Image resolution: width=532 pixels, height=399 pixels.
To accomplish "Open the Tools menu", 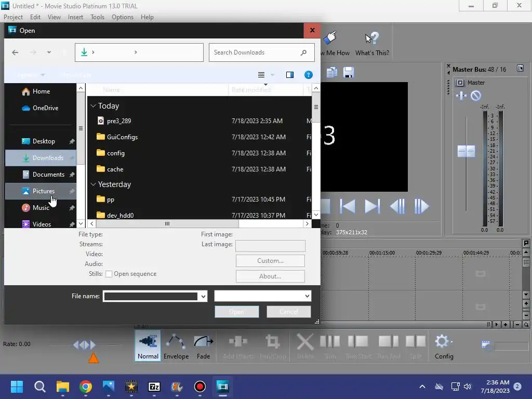I will 97,17.
